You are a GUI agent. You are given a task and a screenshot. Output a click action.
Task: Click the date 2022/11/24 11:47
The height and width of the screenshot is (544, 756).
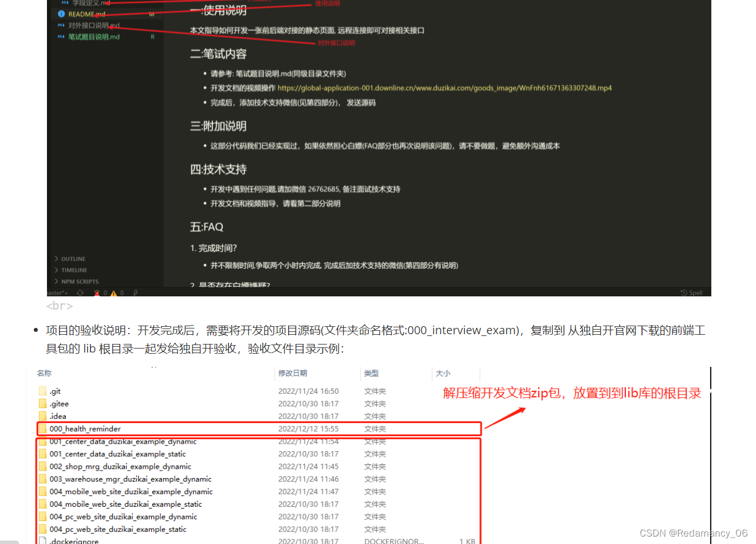(308, 492)
